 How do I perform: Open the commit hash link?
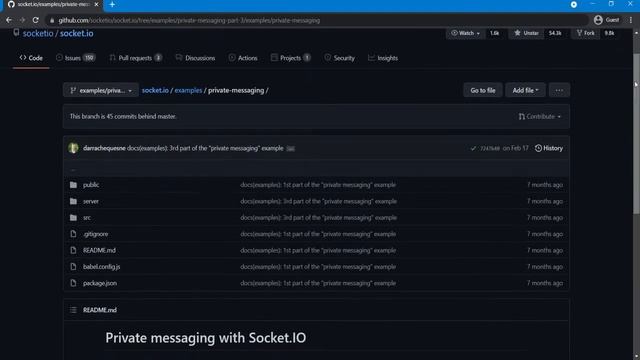click(x=490, y=149)
